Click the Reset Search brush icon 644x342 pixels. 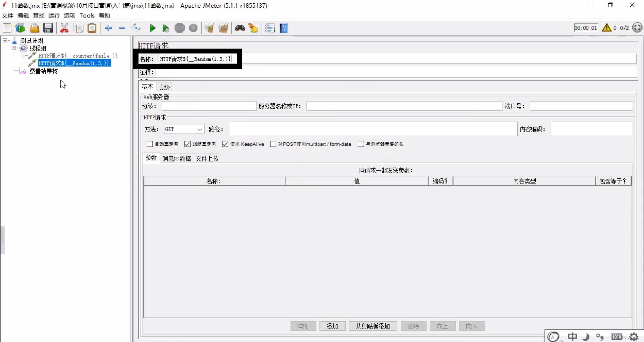point(253,28)
